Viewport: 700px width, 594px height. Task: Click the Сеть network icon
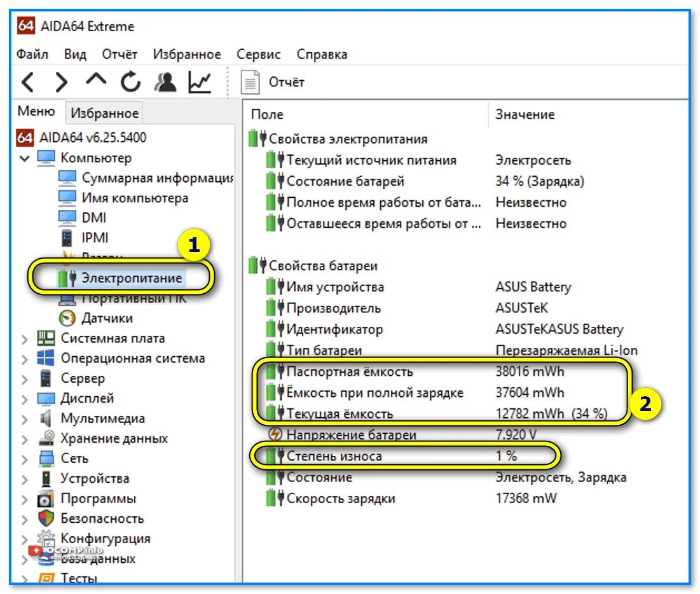pyautogui.click(x=46, y=459)
